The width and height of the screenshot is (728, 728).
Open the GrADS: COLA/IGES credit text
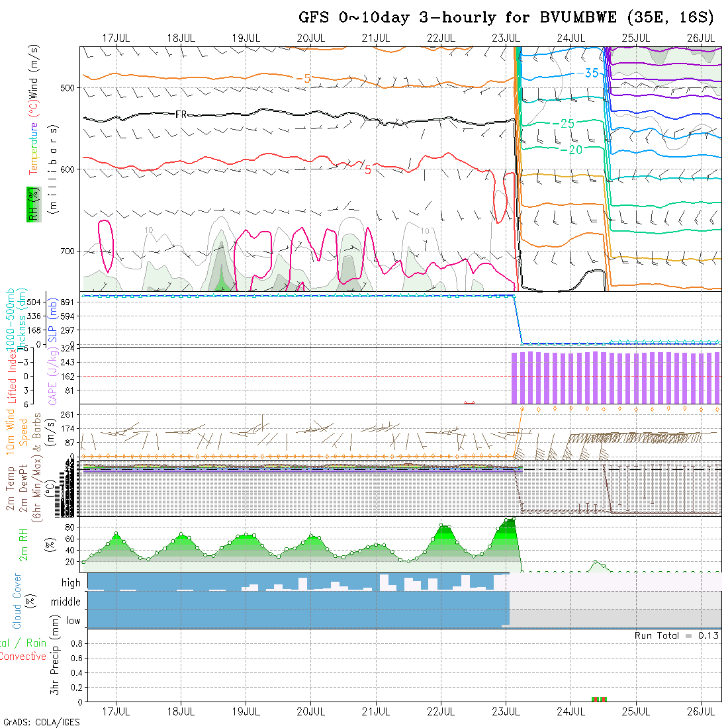pos(41,722)
